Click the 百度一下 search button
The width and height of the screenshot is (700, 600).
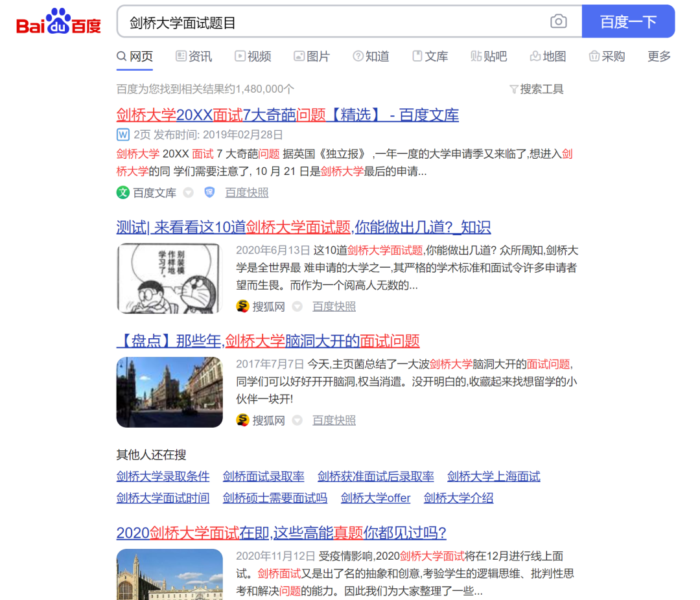(x=628, y=21)
